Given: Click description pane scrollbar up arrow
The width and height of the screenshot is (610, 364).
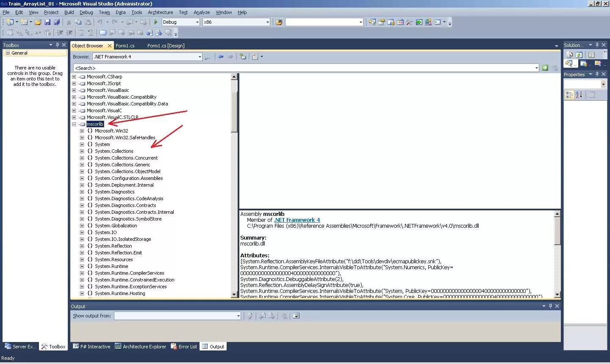Looking at the screenshot, I should point(557,214).
